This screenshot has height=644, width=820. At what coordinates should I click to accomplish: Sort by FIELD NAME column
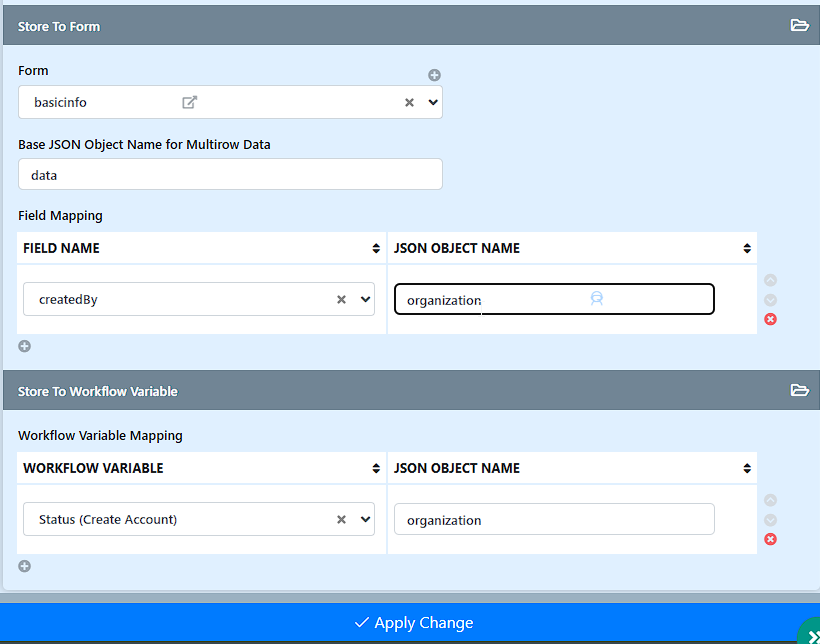[375, 248]
